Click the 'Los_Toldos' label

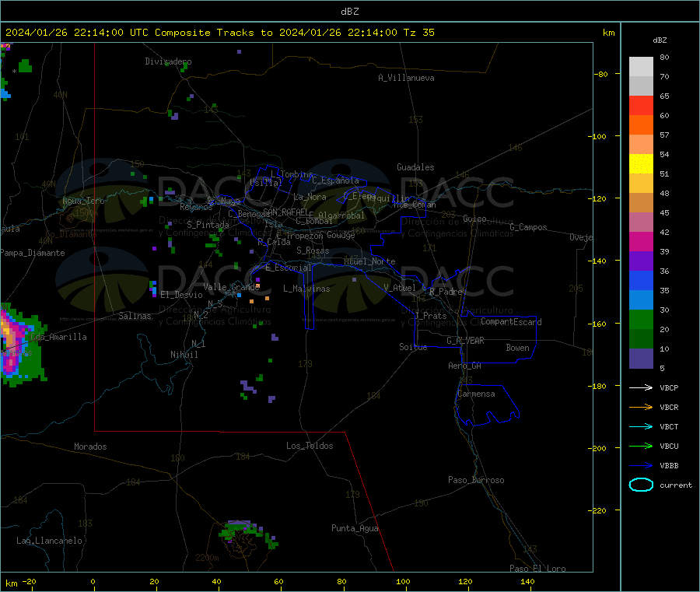pyautogui.click(x=310, y=446)
